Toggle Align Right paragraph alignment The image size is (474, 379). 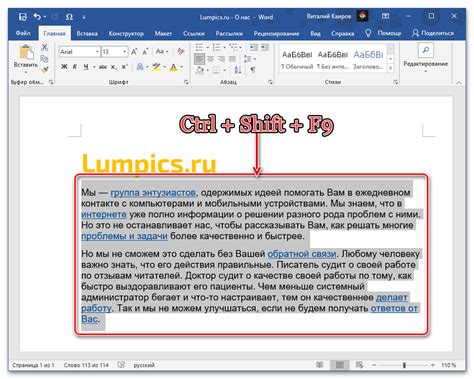[x=221, y=59]
